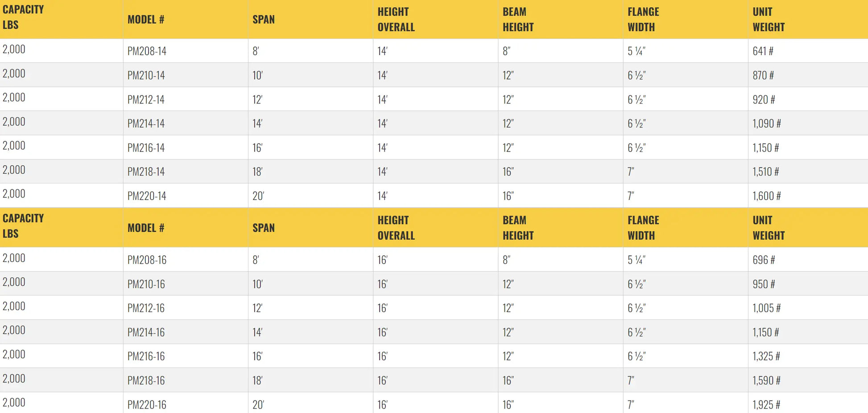Click the first table's HEIGHT OVERALL header
The width and height of the screenshot is (868, 413).
pyautogui.click(x=396, y=19)
